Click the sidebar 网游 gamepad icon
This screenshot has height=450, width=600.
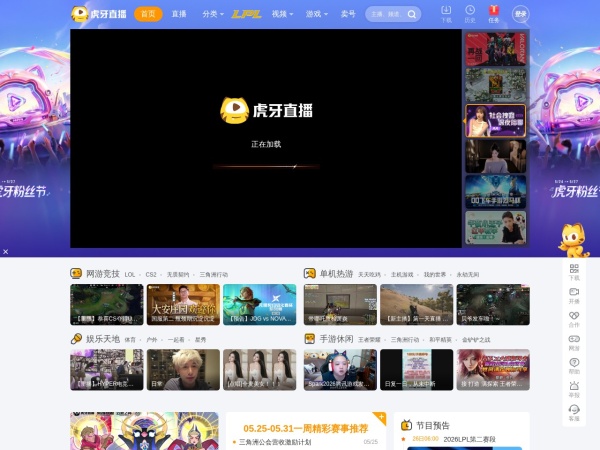tap(574, 339)
